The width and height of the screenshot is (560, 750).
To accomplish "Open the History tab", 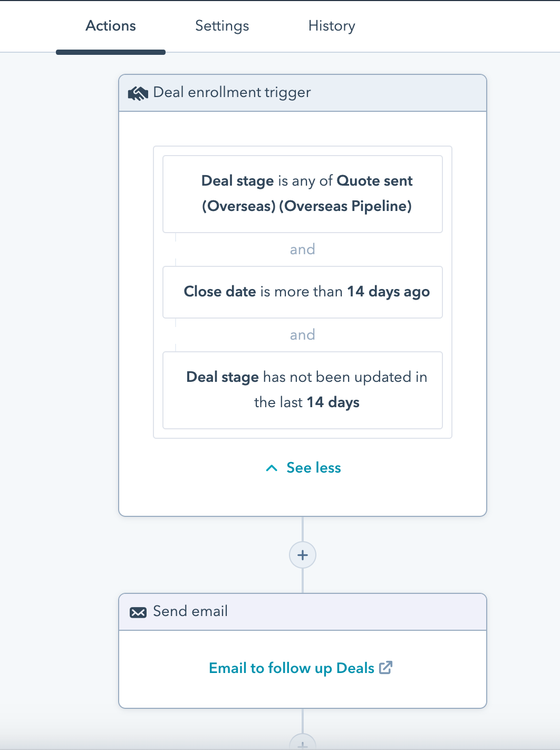I will click(332, 26).
